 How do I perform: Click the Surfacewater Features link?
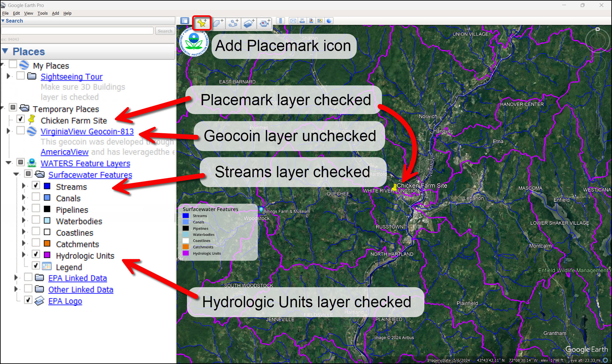tap(90, 175)
